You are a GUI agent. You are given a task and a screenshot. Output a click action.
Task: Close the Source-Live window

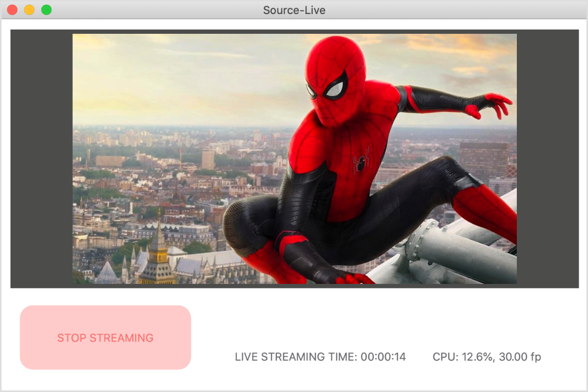[12, 10]
